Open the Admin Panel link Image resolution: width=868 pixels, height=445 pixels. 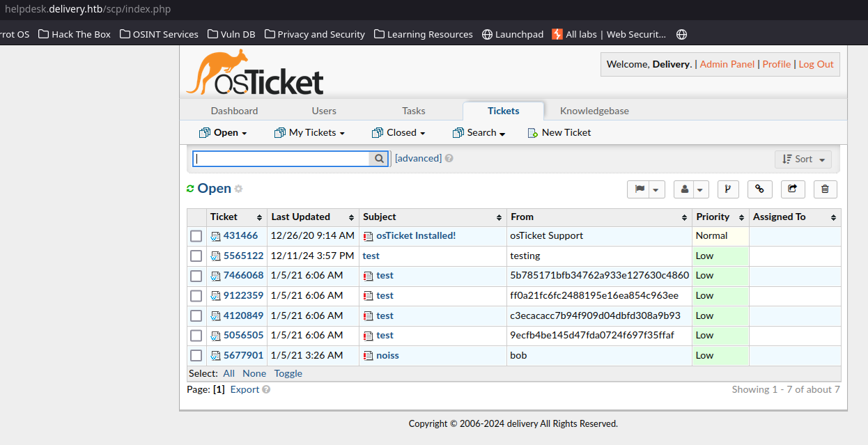727,64
